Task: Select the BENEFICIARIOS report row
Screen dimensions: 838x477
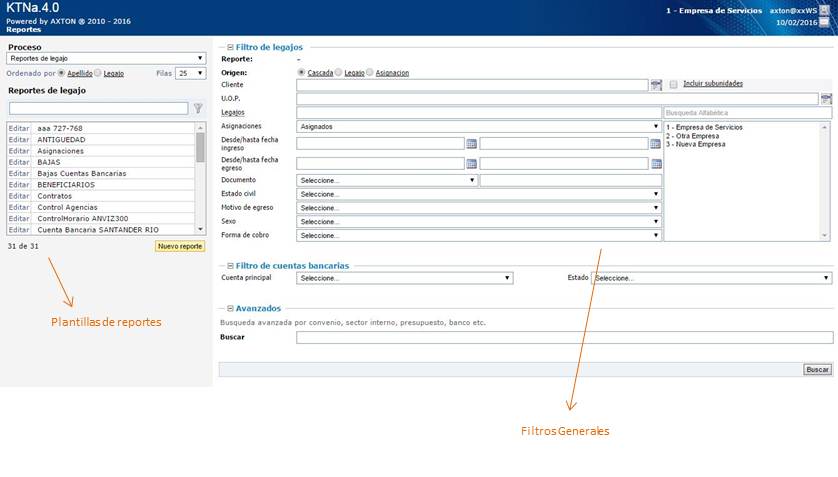Action: [68, 184]
